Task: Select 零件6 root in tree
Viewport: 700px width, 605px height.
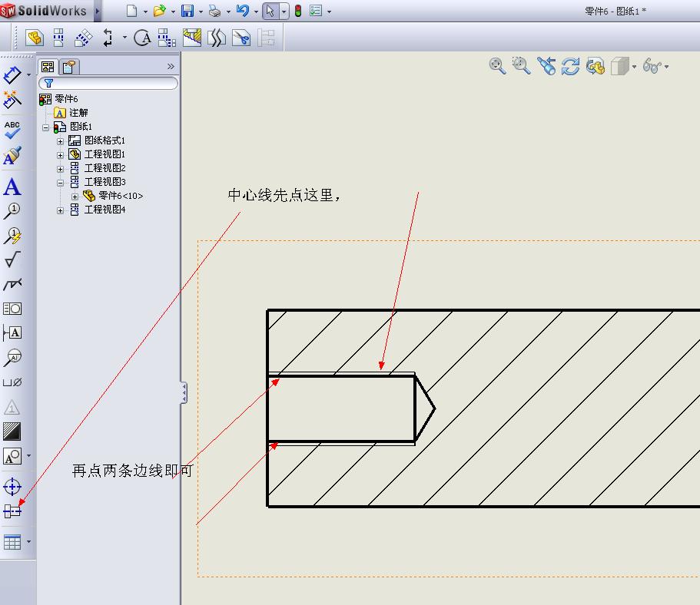Action: tap(66, 98)
